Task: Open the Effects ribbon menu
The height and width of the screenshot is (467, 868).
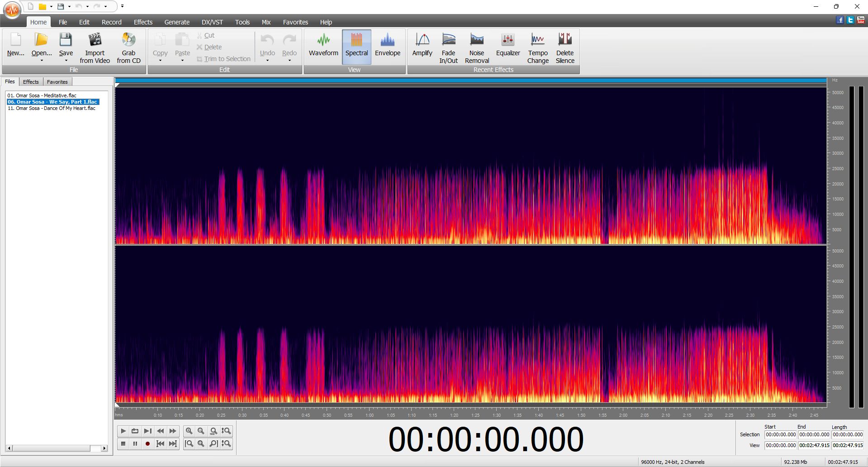Action: (143, 22)
